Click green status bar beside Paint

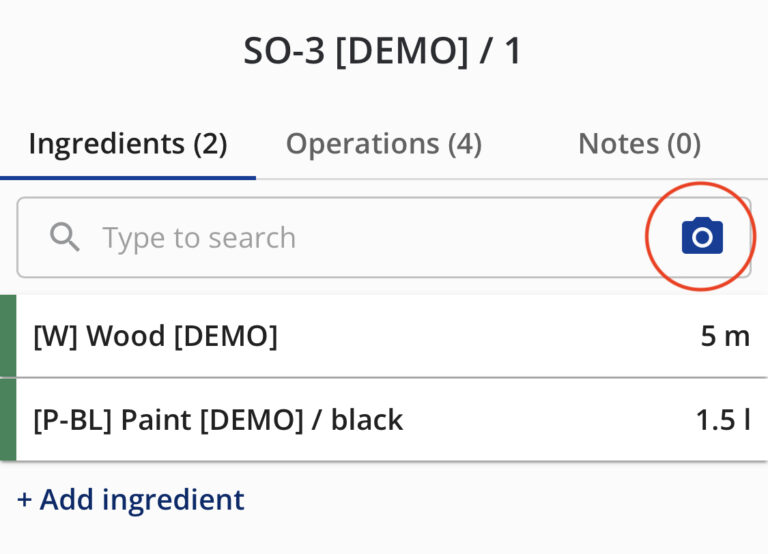(x=8, y=420)
